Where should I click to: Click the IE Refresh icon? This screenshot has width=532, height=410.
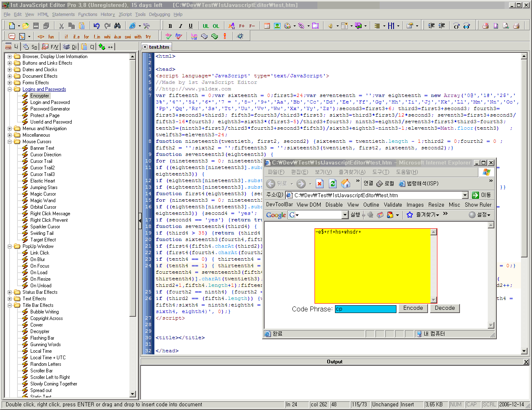333,183
